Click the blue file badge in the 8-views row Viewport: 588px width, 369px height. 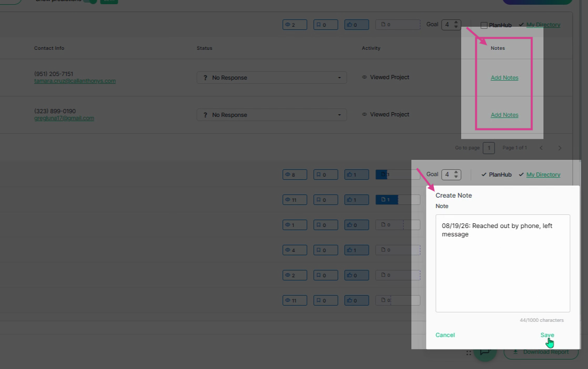point(397,175)
